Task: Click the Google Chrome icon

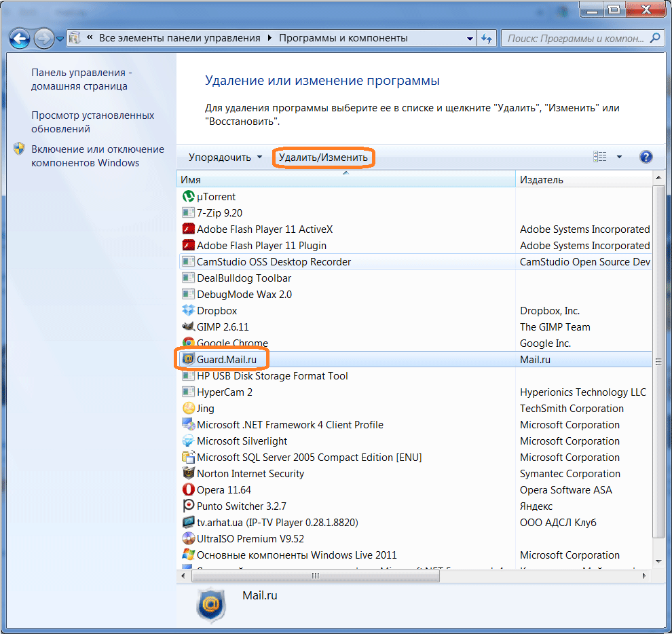Action: (188, 343)
